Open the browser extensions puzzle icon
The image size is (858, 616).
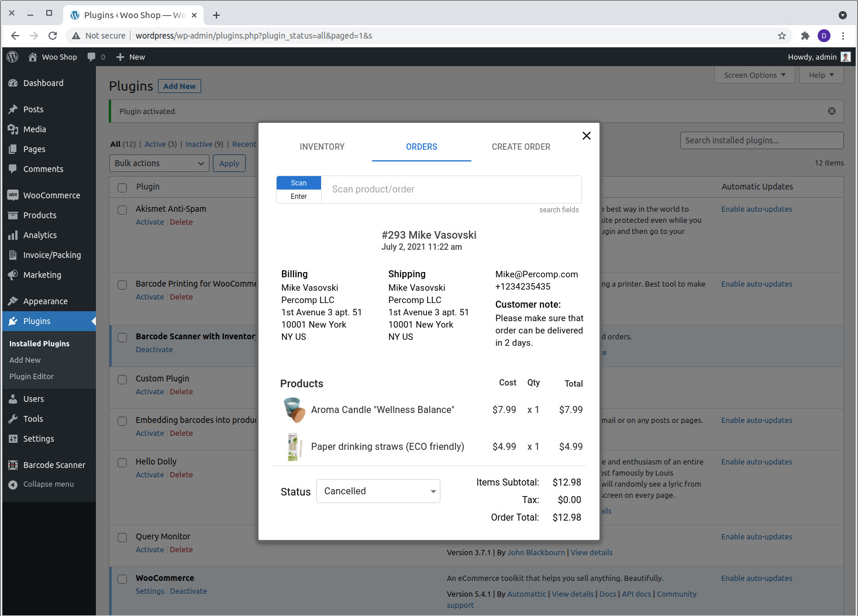(x=805, y=36)
